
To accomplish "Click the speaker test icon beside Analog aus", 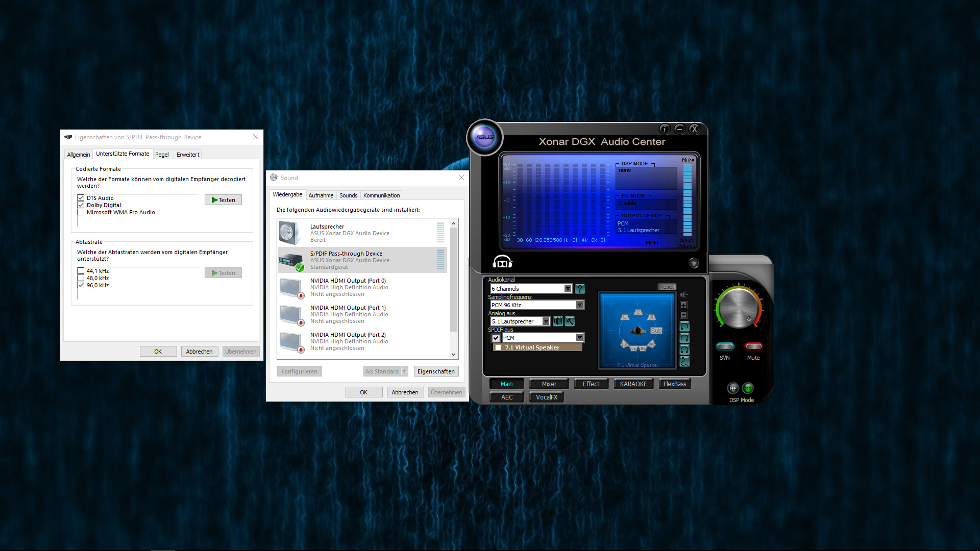I will coord(558,321).
